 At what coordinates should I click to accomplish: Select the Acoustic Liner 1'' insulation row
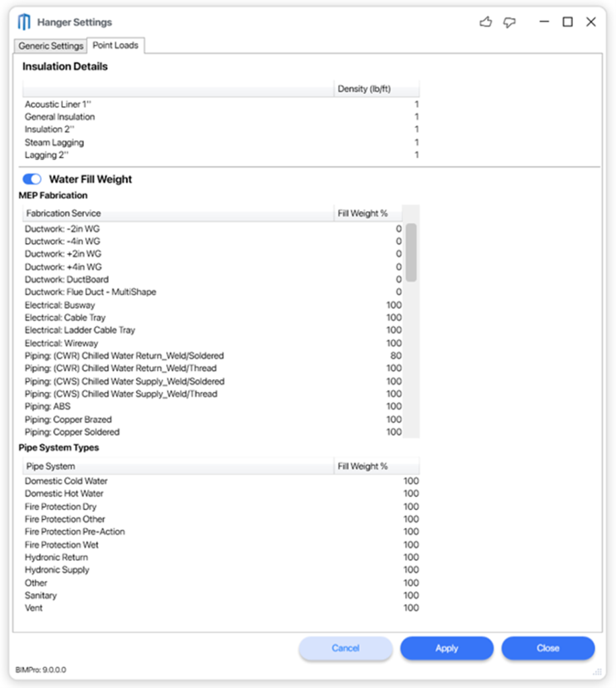coord(69,104)
